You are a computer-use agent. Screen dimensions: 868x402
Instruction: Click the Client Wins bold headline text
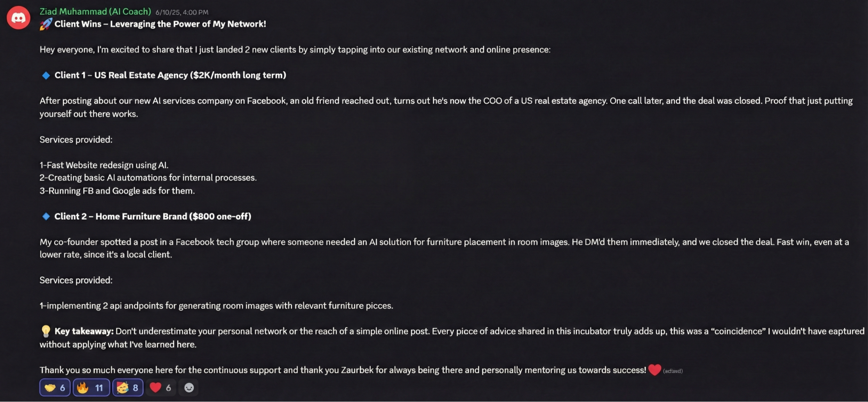click(160, 24)
